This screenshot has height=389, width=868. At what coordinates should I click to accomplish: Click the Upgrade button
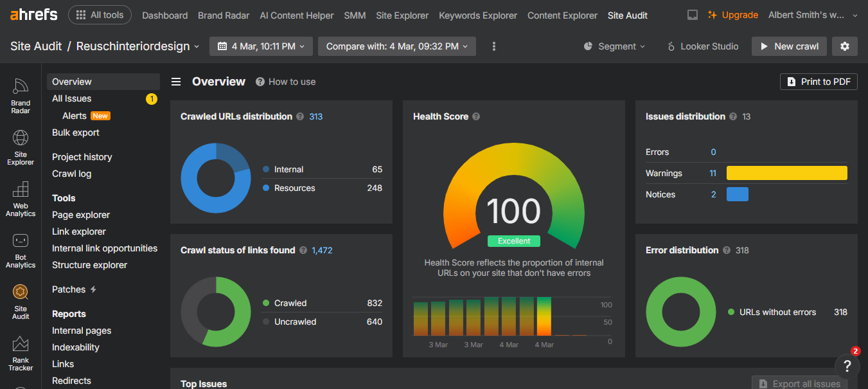tap(733, 15)
